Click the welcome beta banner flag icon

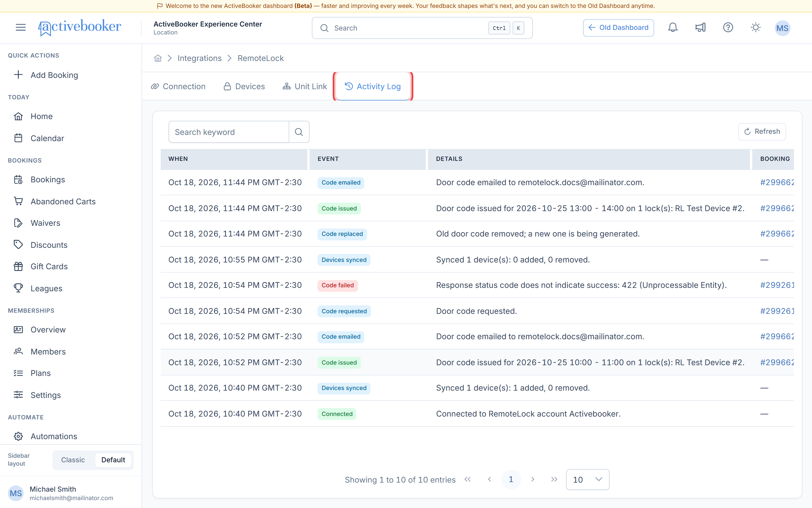[x=160, y=6]
